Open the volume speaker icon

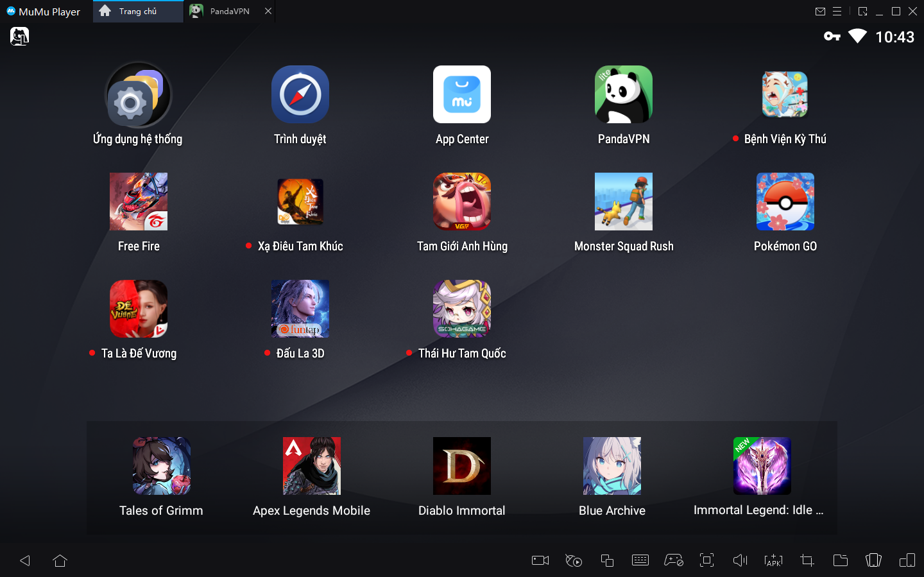[x=740, y=560]
